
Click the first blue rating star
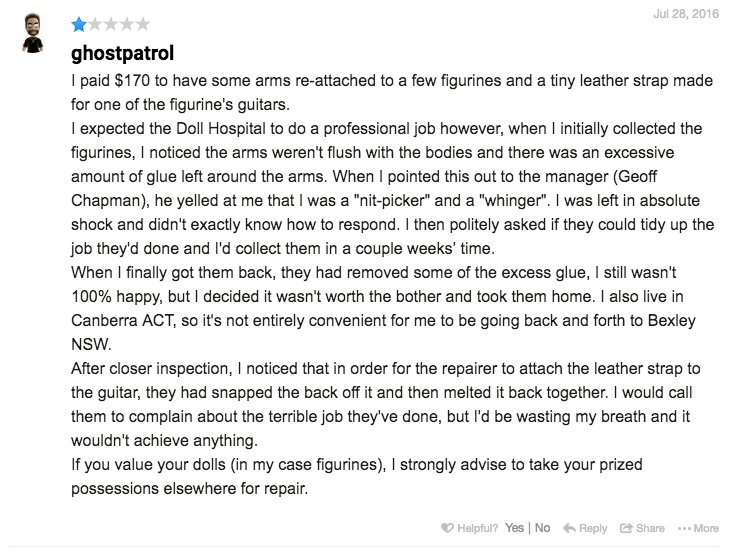(78, 24)
